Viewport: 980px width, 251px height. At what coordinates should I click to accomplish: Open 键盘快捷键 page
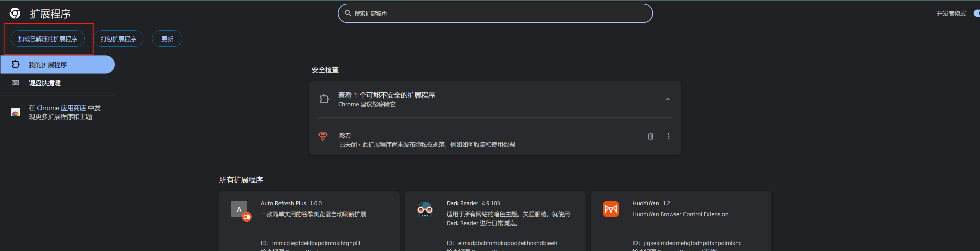pyautogui.click(x=45, y=83)
